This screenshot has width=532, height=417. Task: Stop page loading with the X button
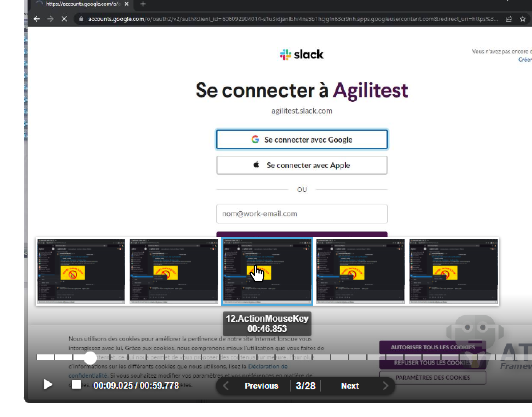point(64,19)
